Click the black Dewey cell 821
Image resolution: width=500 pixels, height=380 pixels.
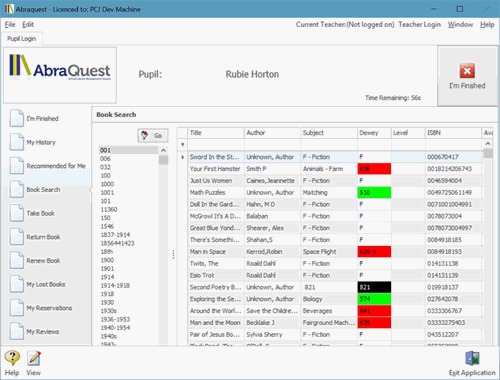point(374,287)
